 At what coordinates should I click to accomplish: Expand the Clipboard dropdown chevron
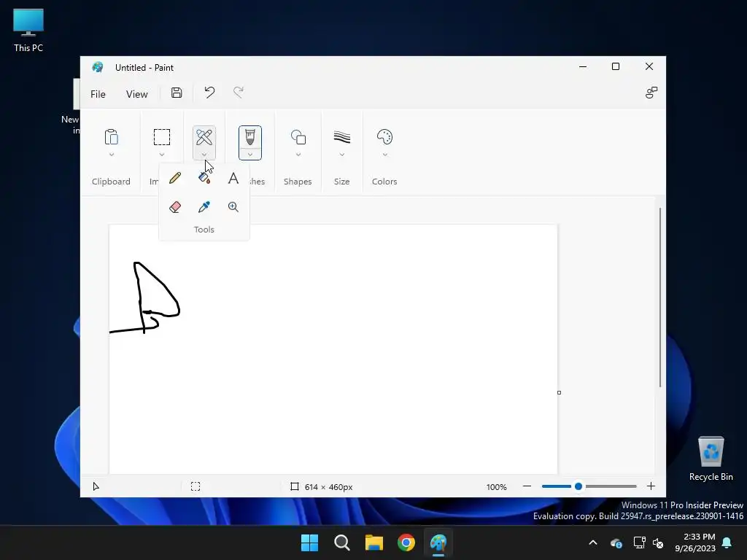112,155
